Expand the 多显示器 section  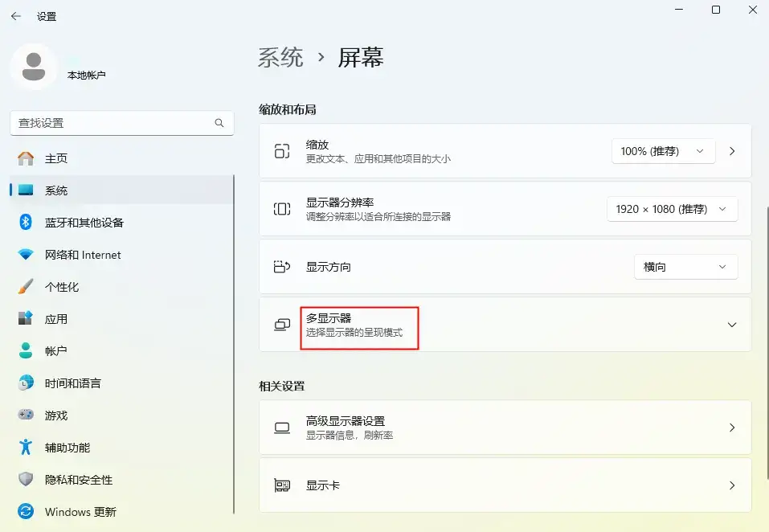[730, 325]
